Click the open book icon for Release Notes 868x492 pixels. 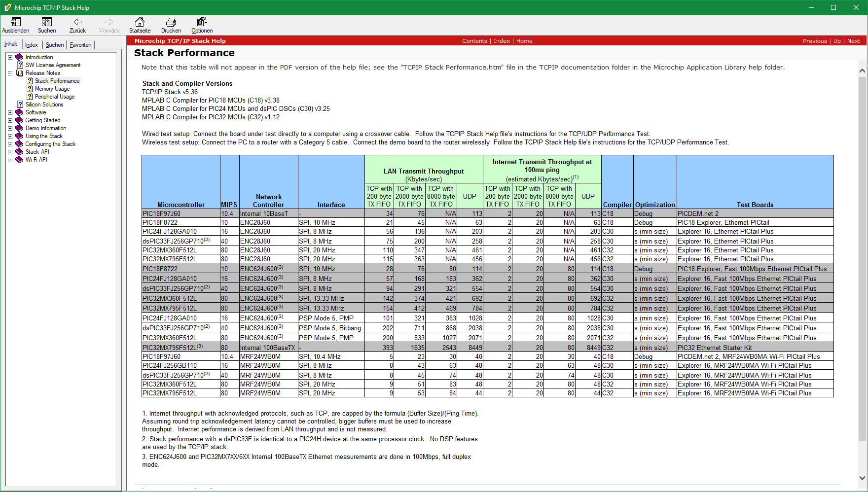pos(20,73)
